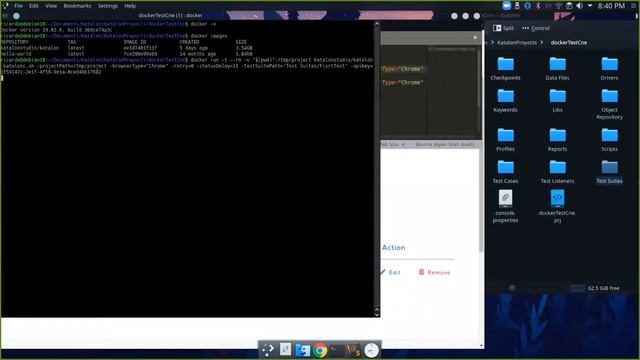640x360 pixels.
Task: Open the document icon in the dock
Action: pos(285,349)
